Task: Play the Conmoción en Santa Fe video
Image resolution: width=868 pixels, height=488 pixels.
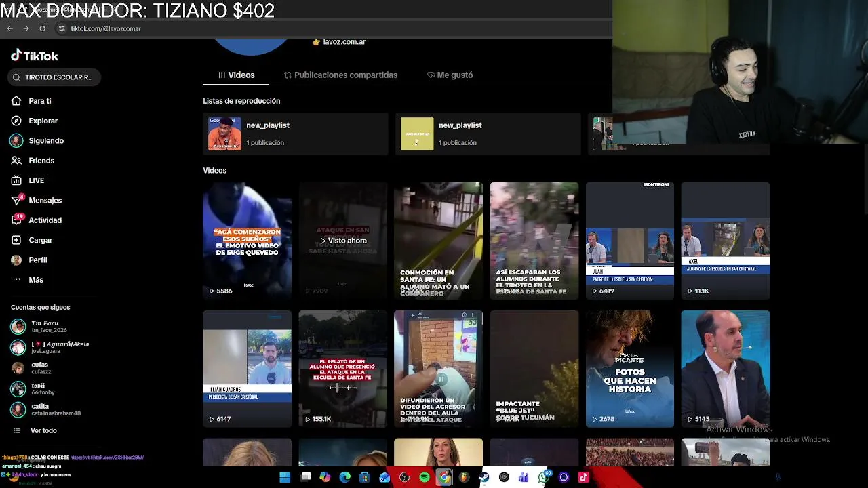Action: 439,240
